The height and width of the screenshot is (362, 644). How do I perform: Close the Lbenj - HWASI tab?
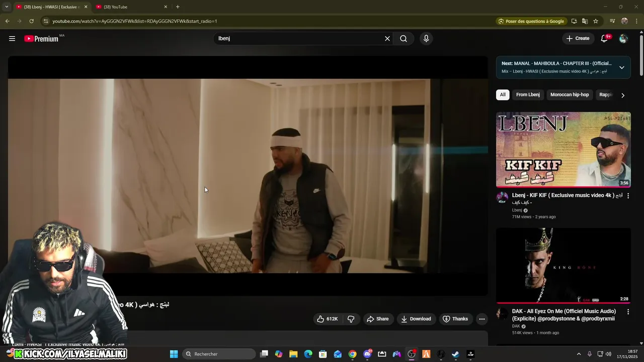[x=86, y=7]
